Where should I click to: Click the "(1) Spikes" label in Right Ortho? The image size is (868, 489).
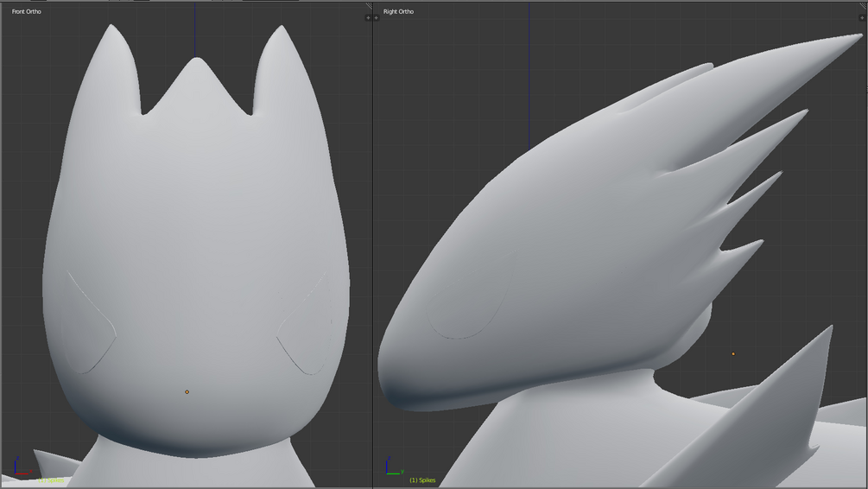pyautogui.click(x=422, y=480)
